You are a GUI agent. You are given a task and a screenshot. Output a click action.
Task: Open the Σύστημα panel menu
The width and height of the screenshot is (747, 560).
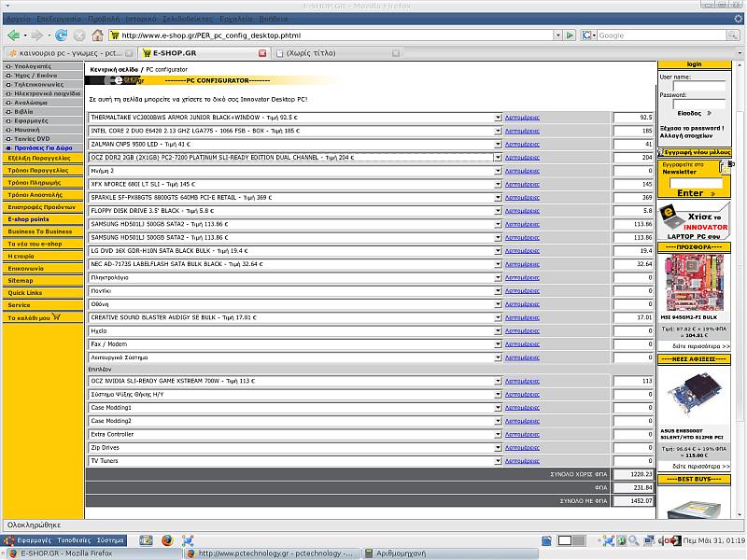tap(110, 540)
